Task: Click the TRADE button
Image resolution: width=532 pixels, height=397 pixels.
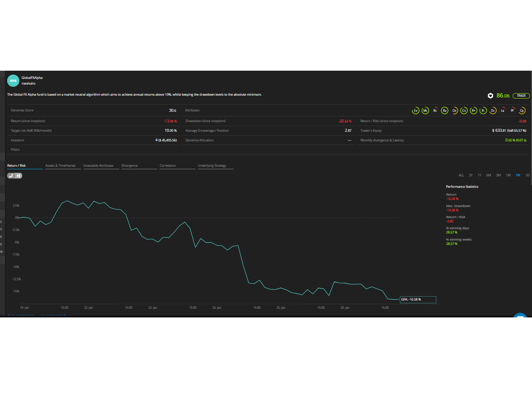Action: point(521,96)
